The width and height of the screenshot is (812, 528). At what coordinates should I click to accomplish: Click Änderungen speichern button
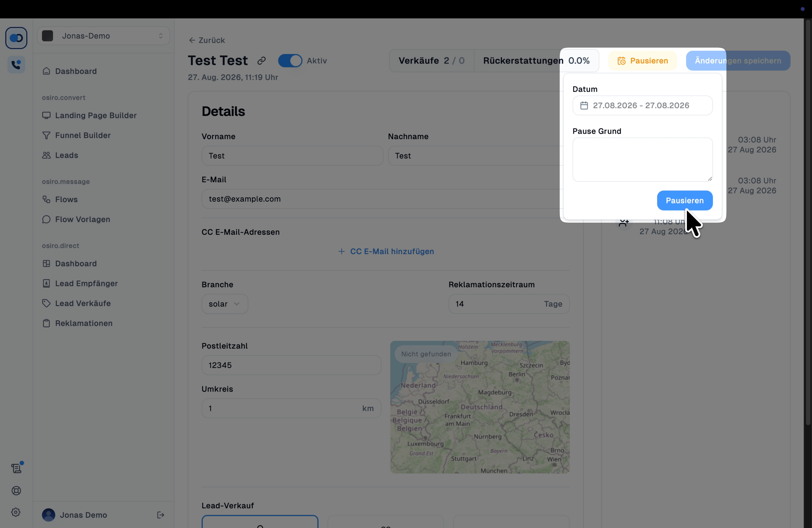coord(738,61)
